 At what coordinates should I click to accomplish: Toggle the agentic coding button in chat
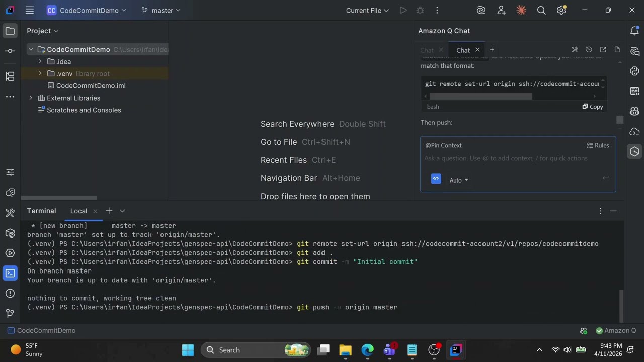[x=436, y=178]
